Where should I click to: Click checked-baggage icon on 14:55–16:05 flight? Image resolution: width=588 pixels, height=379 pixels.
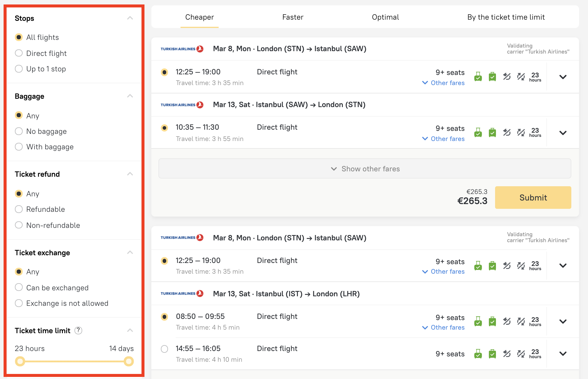coord(492,354)
